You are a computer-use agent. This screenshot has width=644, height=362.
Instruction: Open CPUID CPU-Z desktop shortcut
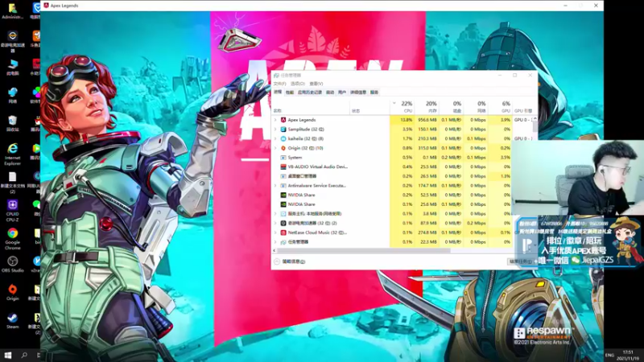12,210
